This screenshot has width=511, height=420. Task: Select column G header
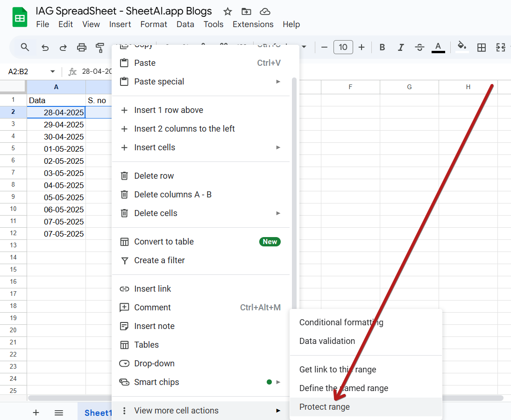409,87
